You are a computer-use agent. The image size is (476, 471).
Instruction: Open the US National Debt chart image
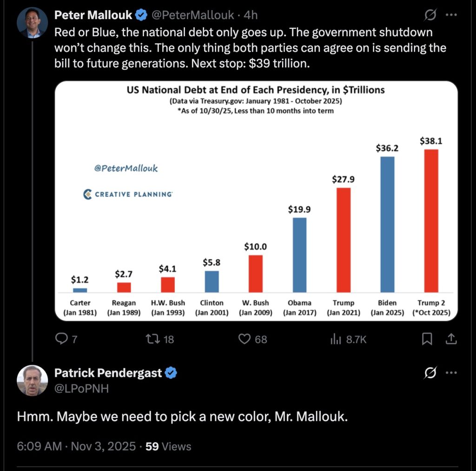pyautogui.click(x=256, y=201)
